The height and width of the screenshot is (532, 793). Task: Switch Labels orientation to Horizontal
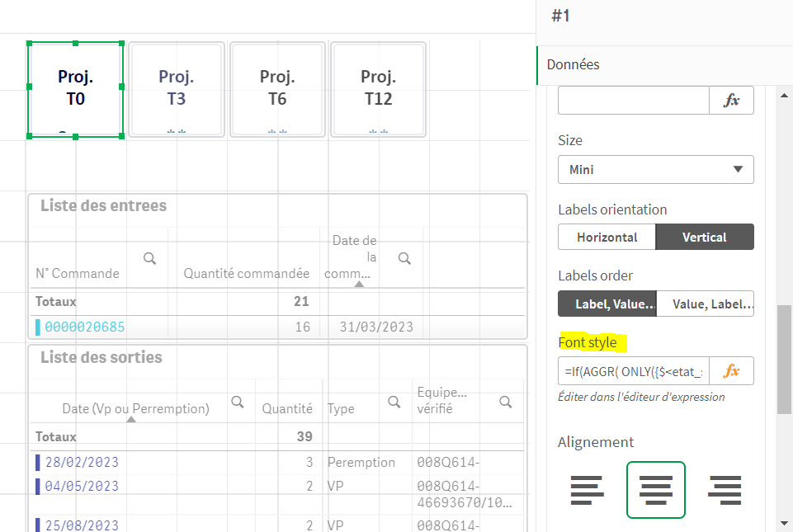(x=607, y=237)
